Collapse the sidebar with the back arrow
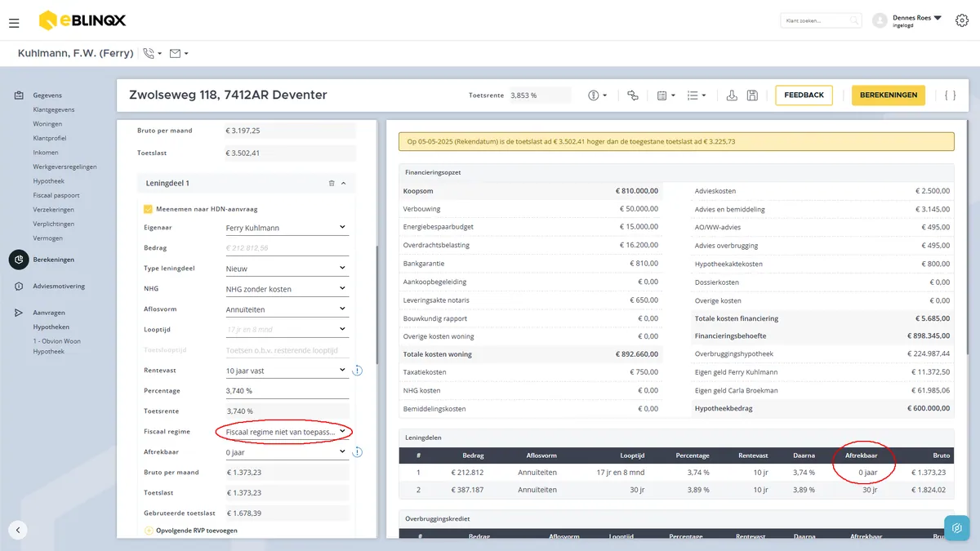Viewport: 980px width, 551px height. click(x=18, y=530)
